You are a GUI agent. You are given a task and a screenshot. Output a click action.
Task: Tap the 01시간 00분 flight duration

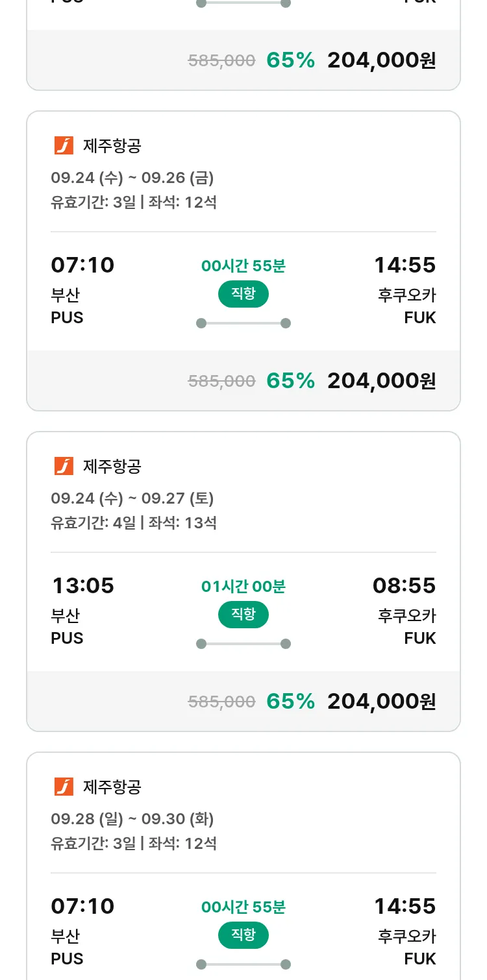(243, 587)
